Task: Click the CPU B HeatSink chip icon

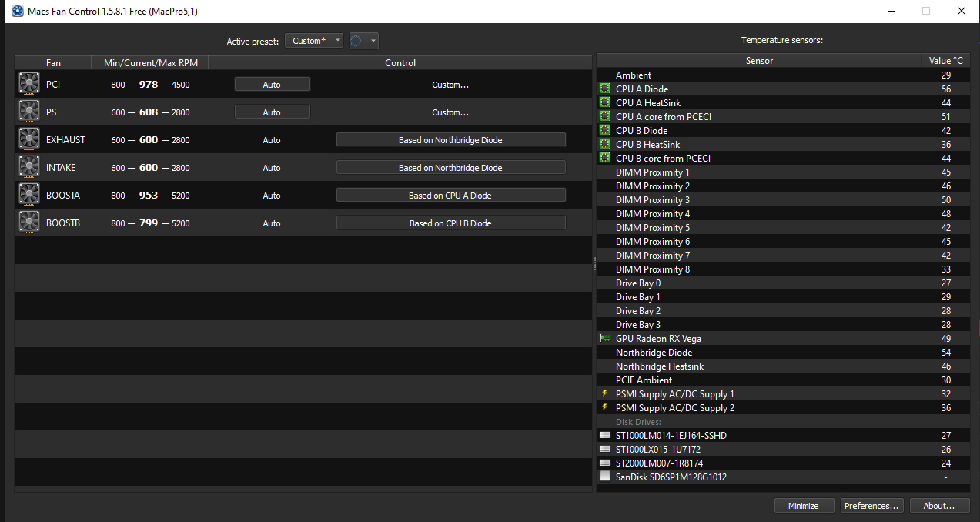Action: [x=604, y=145]
